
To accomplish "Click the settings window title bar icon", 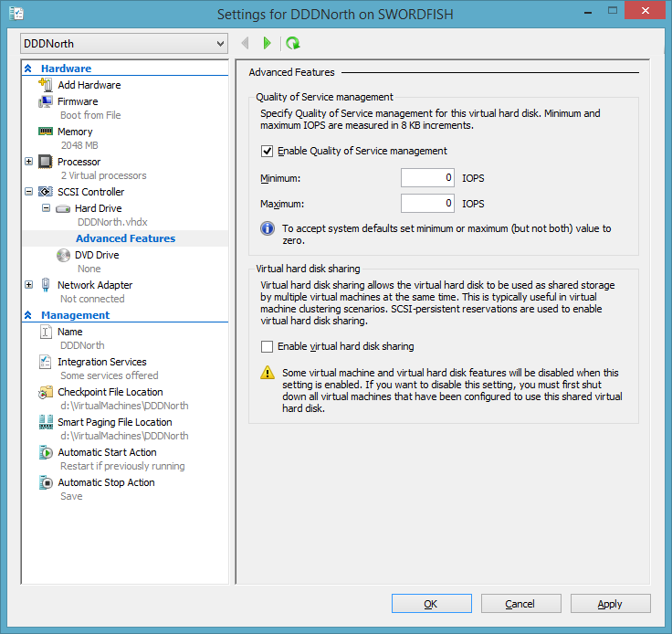I will (x=16, y=14).
